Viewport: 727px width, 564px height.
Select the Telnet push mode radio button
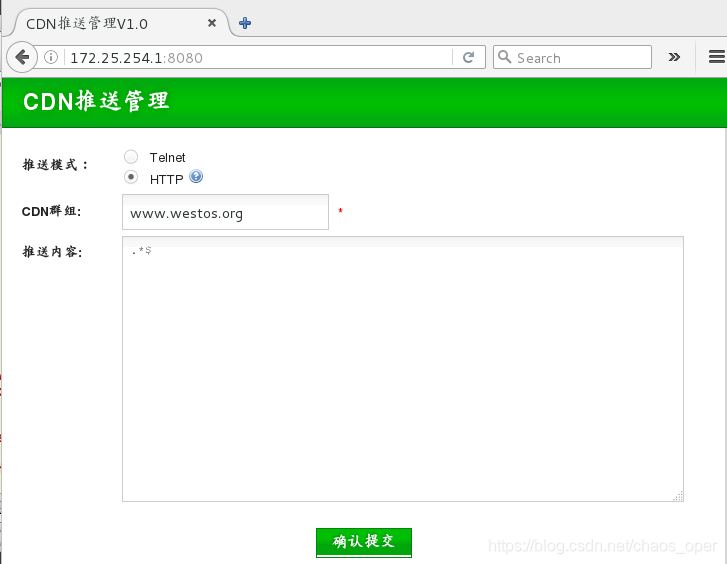click(131, 157)
